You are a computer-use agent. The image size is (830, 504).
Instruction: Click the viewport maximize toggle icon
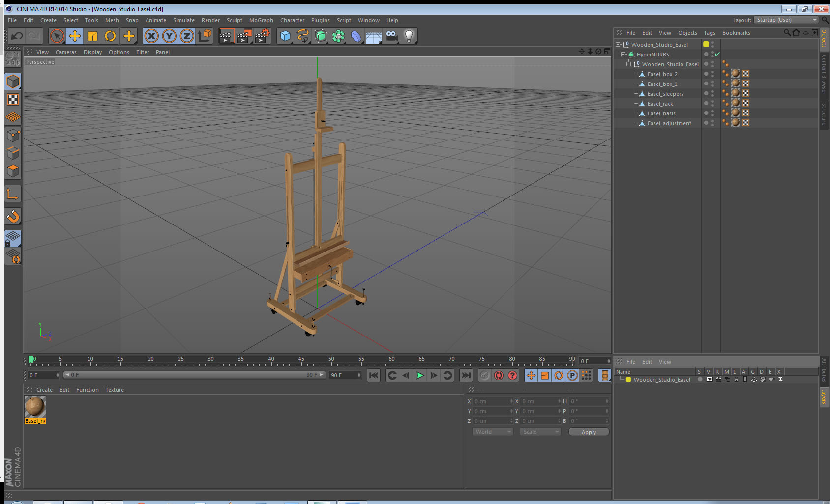607,52
